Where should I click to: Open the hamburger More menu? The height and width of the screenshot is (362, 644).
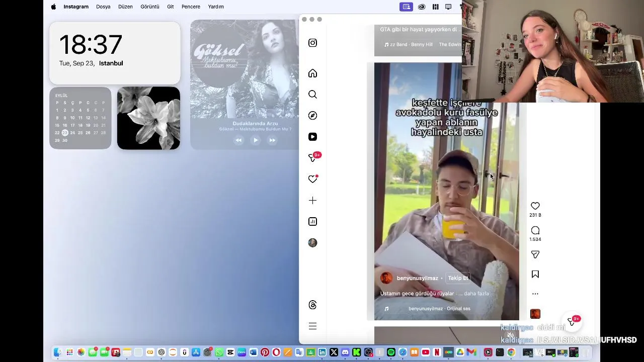pos(312,326)
